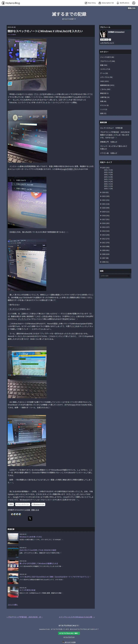Image resolution: width=138 pixels, height=644 pixels.
Task: Expand the 2015 (157) archive
Action: pyautogui.click(x=101, y=227)
